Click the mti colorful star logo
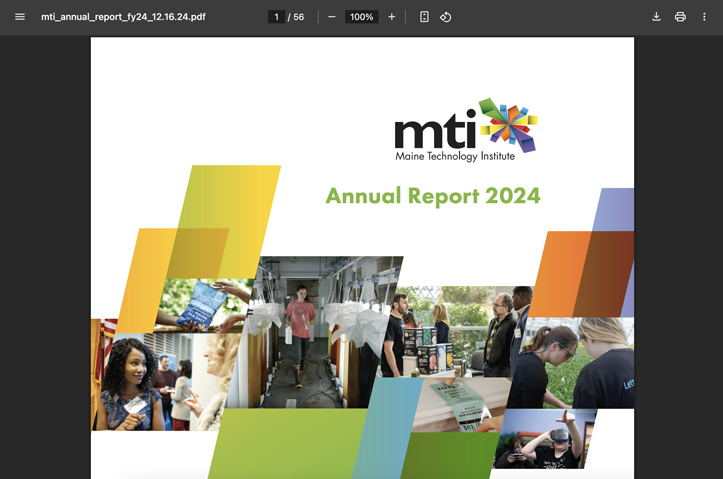The height and width of the screenshot is (479, 723). click(508, 124)
